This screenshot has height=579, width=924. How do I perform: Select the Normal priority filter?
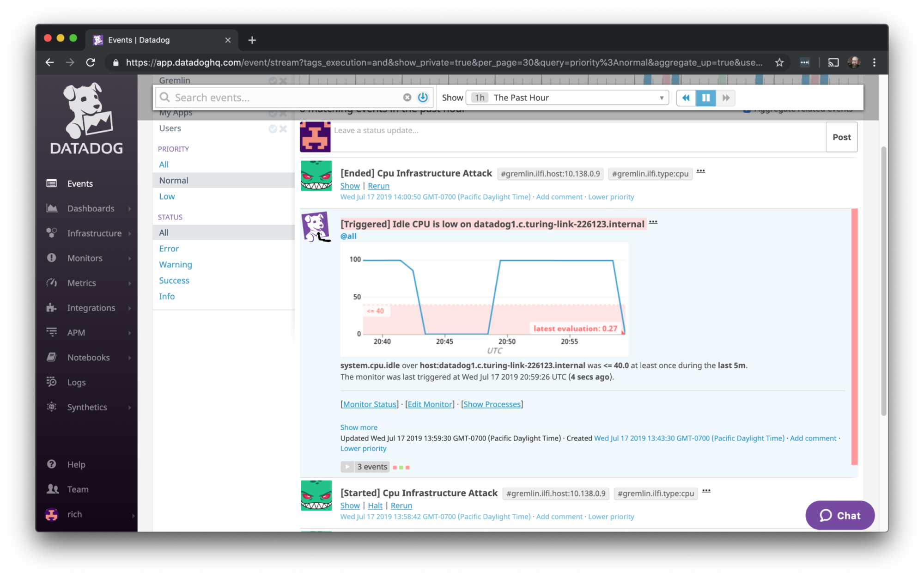coord(173,180)
